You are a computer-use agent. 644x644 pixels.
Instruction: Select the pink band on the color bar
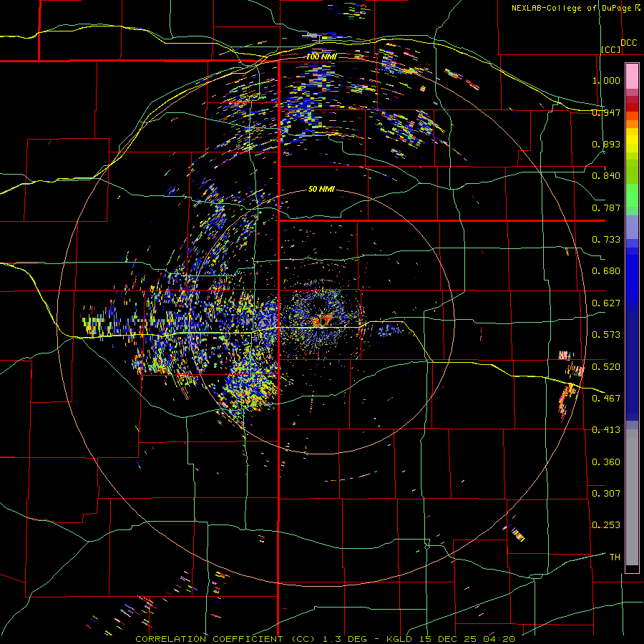(x=632, y=76)
